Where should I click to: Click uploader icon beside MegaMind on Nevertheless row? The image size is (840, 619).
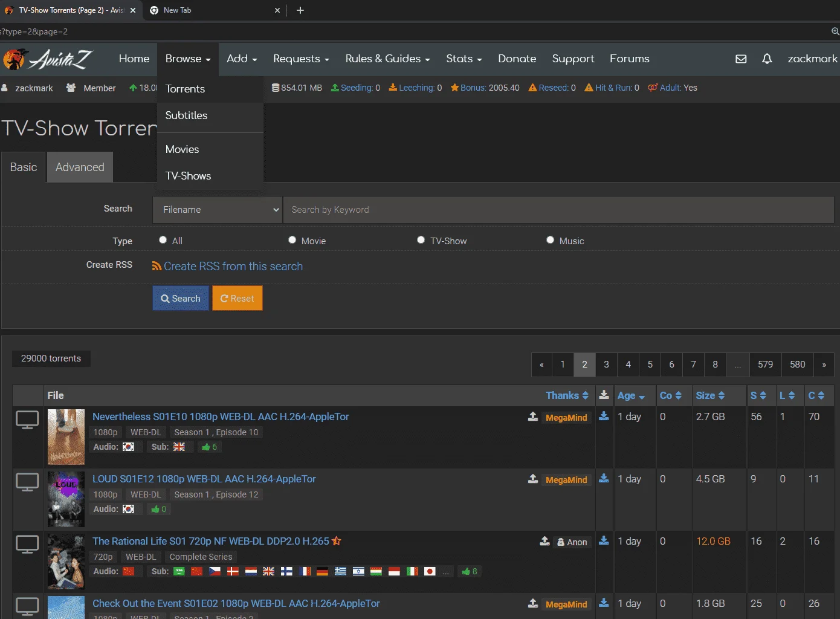533,416
